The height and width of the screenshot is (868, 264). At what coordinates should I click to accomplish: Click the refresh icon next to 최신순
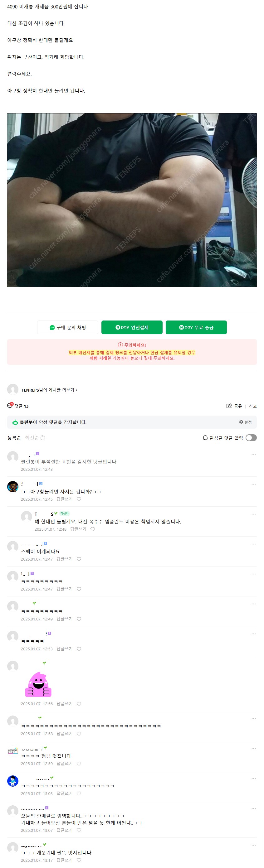(43, 438)
